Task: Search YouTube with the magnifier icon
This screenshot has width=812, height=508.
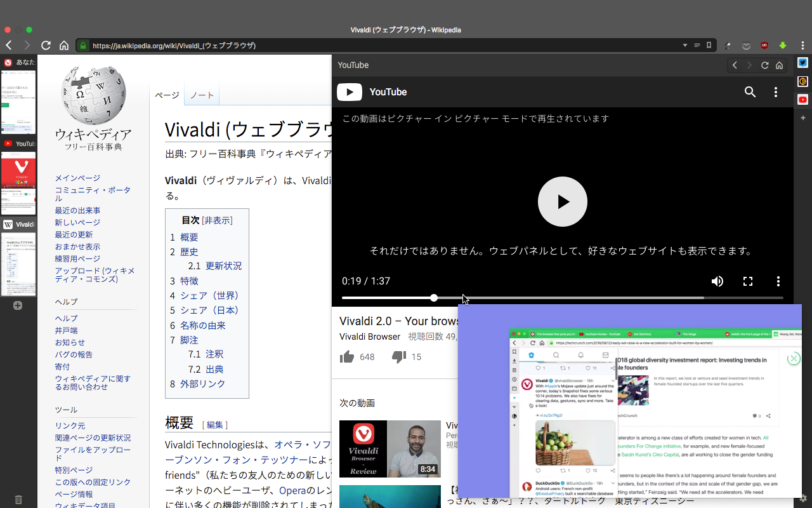Action: point(750,92)
